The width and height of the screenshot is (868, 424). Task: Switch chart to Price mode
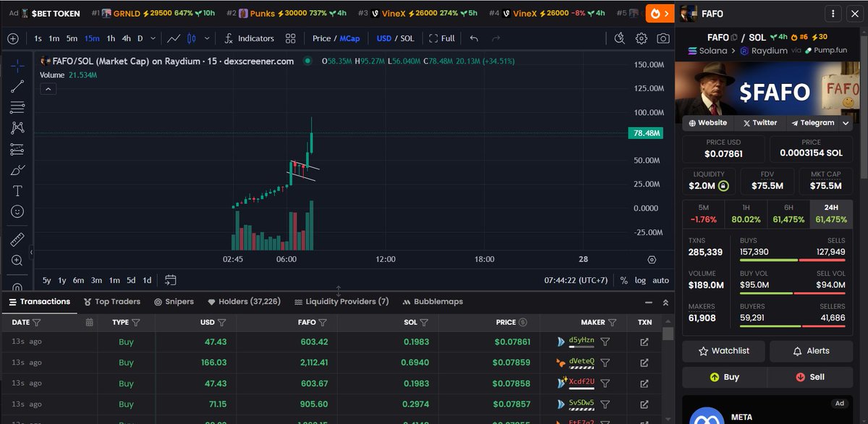tap(321, 38)
